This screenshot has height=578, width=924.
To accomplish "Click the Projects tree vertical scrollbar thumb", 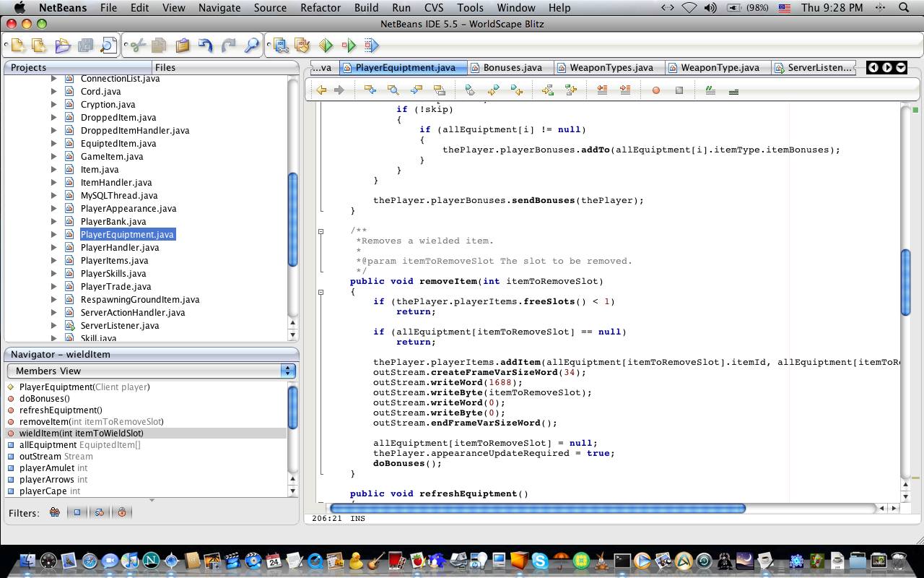I will [293, 220].
